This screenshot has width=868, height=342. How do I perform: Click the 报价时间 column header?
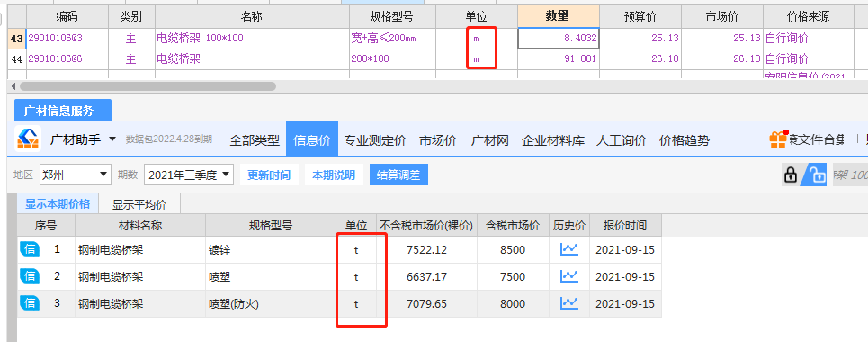point(625,226)
